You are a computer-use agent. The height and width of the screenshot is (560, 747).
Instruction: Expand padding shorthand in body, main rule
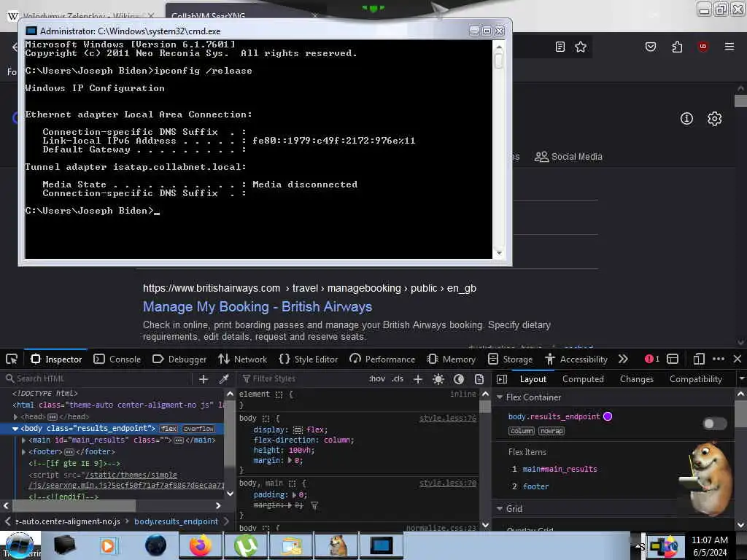pyautogui.click(x=294, y=495)
